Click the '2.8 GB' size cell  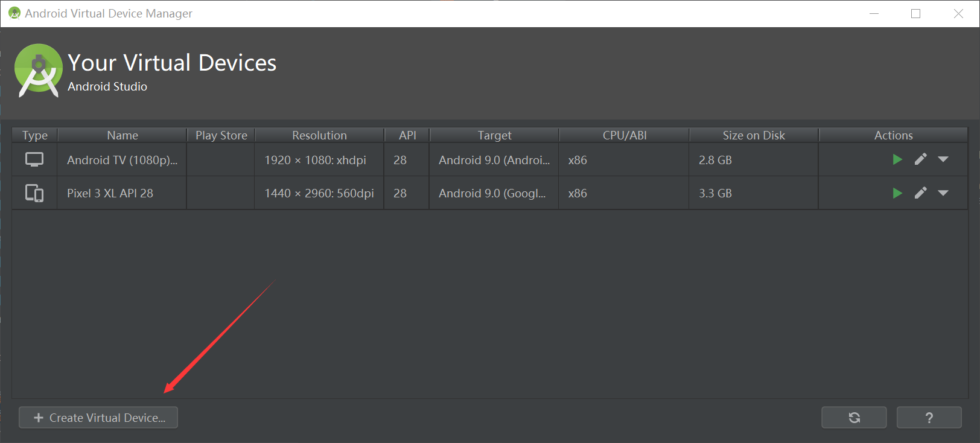[x=754, y=160]
